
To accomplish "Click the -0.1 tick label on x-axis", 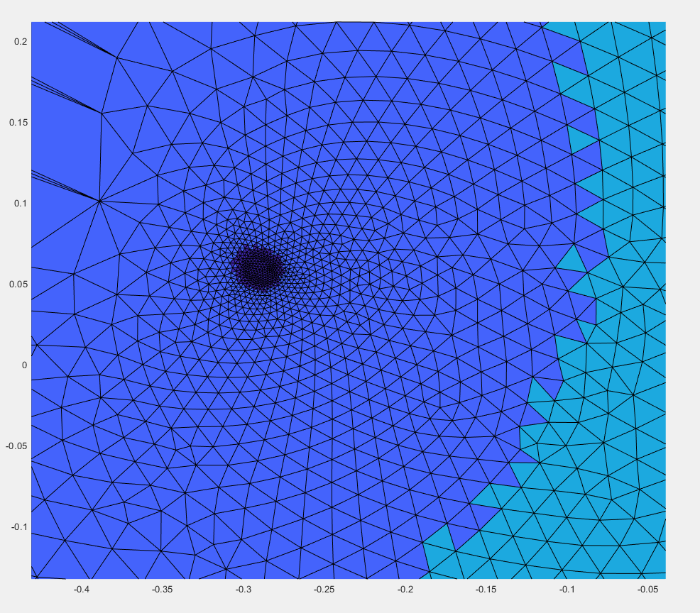I will pyautogui.click(x=567, y=590).
